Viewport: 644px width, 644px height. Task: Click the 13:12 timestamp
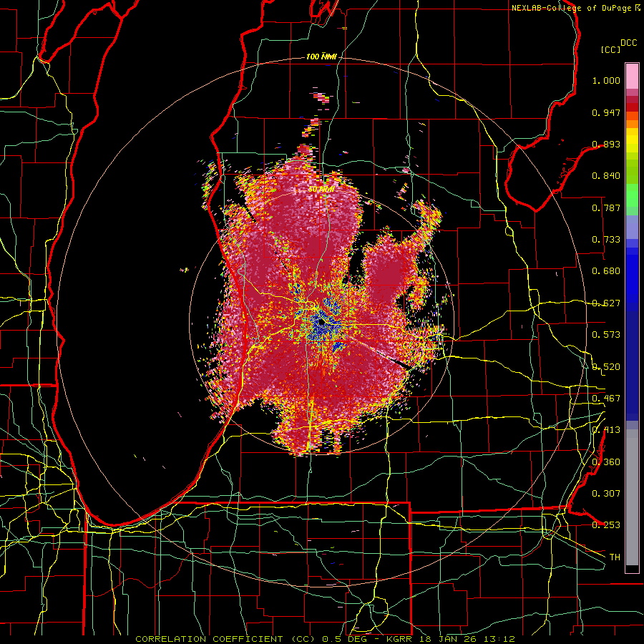(499, 639)
